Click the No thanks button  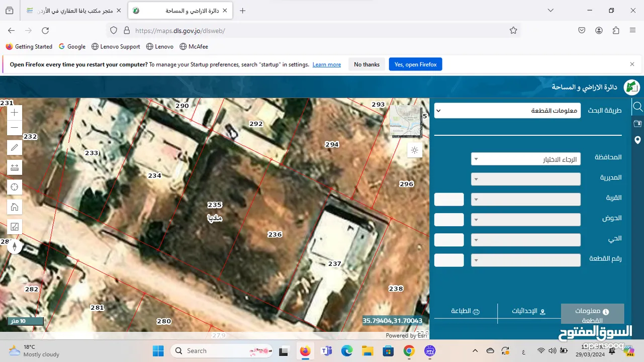pos(366,64)
